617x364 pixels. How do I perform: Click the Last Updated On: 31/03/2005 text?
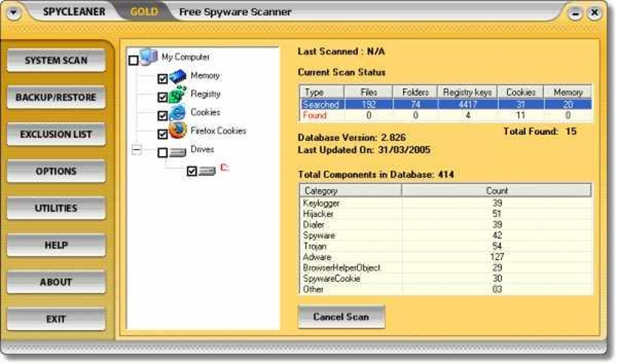pyautogui.click(x=364, y=150)
